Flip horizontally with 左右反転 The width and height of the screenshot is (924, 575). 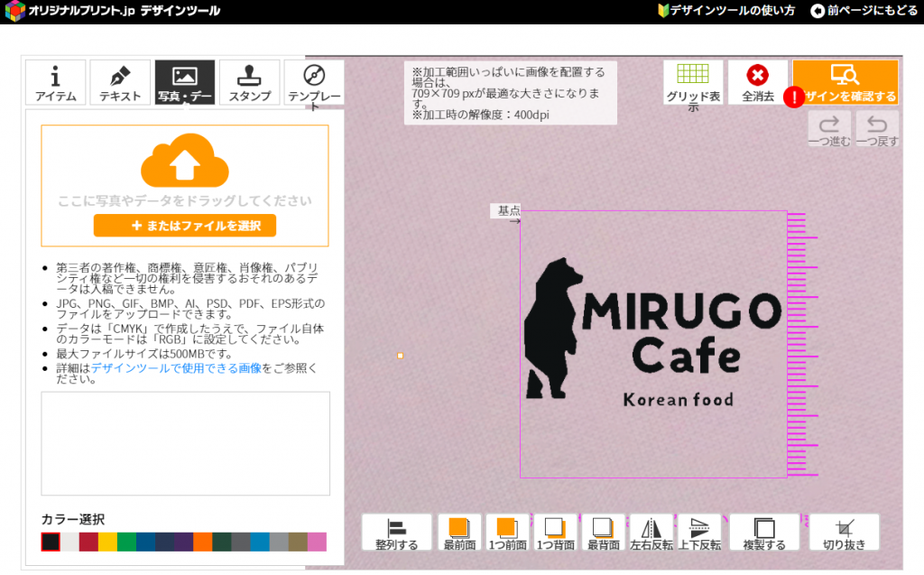point(651,533)
